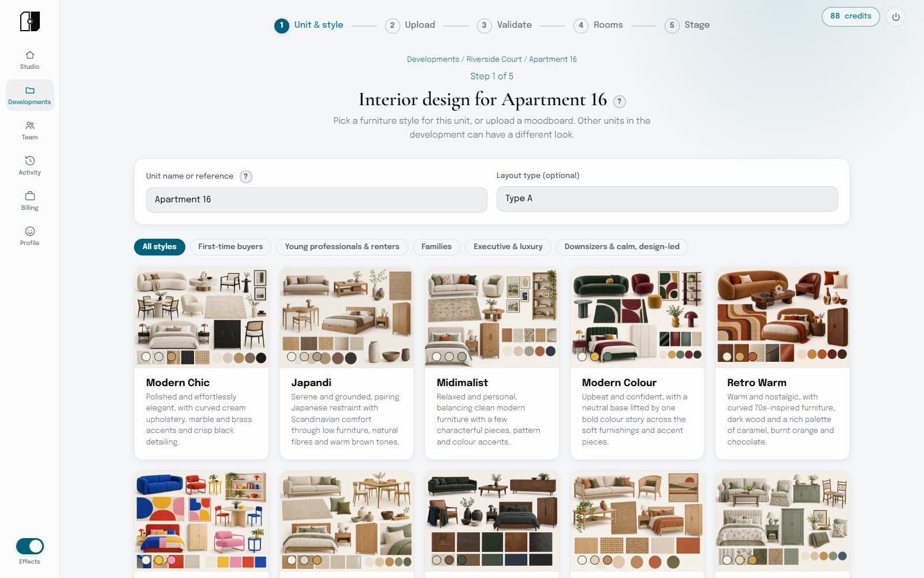Filter styles by Executive & luxury

[x=508, y=247]
